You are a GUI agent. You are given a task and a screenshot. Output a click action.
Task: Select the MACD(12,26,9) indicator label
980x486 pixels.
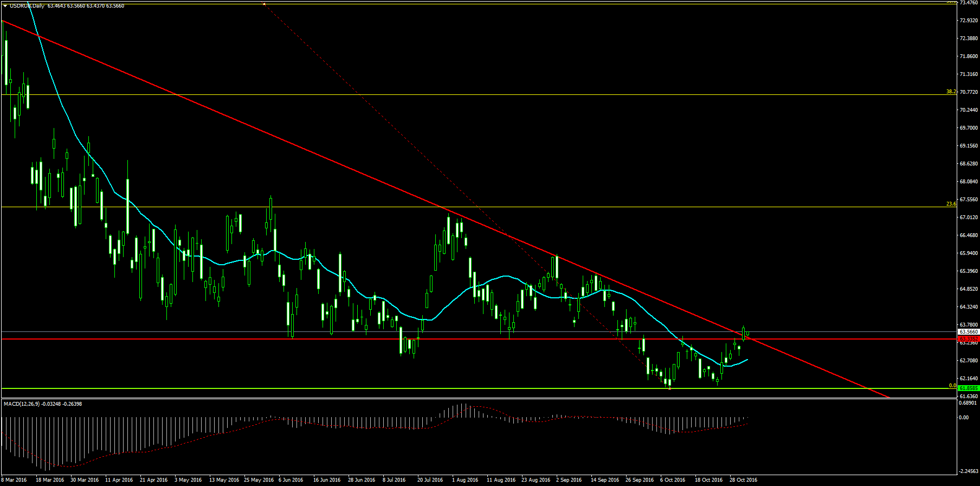pyautogui.click(x=22, y=404)
